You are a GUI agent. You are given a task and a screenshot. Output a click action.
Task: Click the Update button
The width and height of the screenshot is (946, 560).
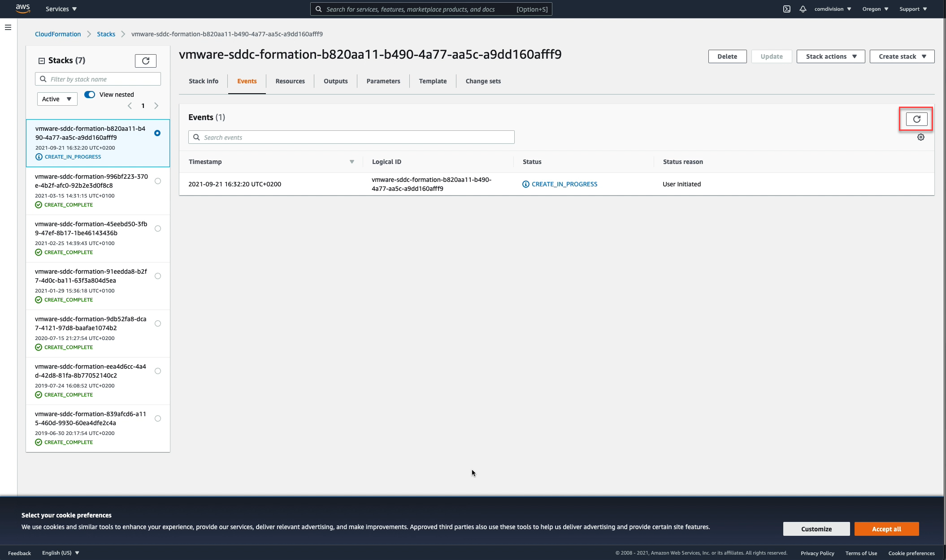[x=772, y=56]
